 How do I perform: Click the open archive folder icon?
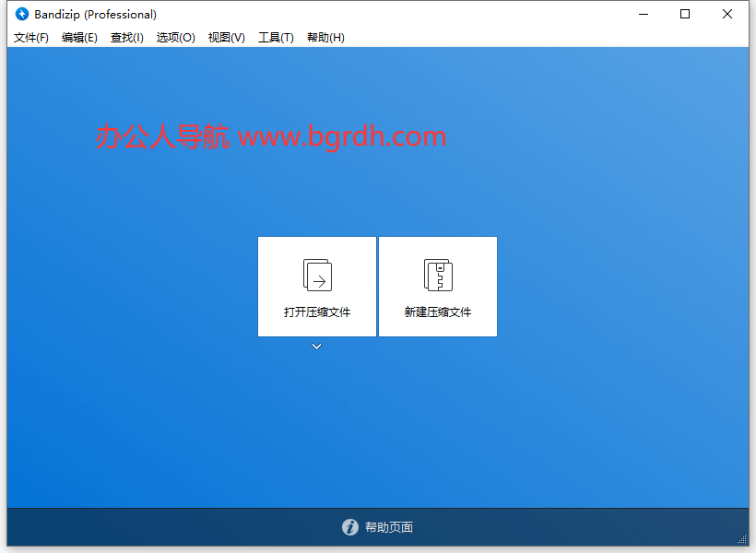click(x=317, y=274)
